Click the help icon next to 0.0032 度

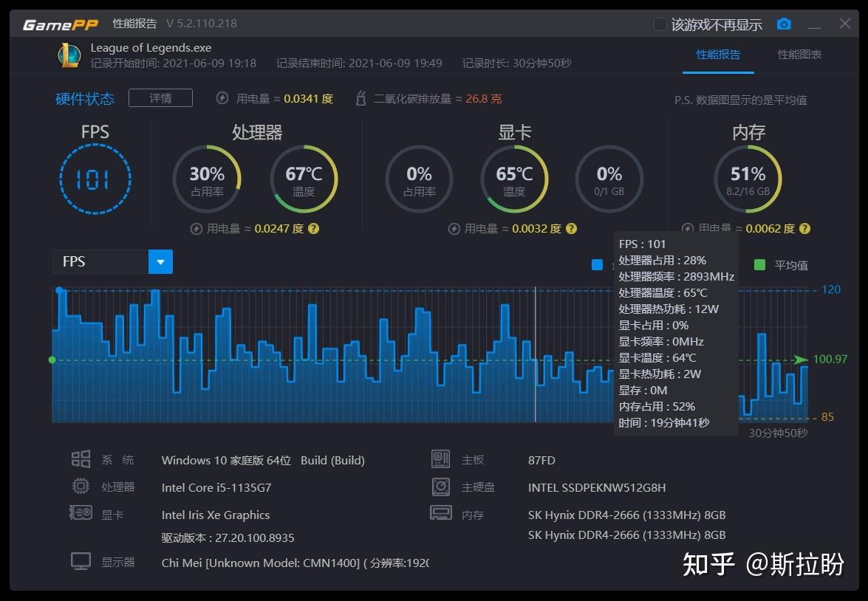click(571, 229)
